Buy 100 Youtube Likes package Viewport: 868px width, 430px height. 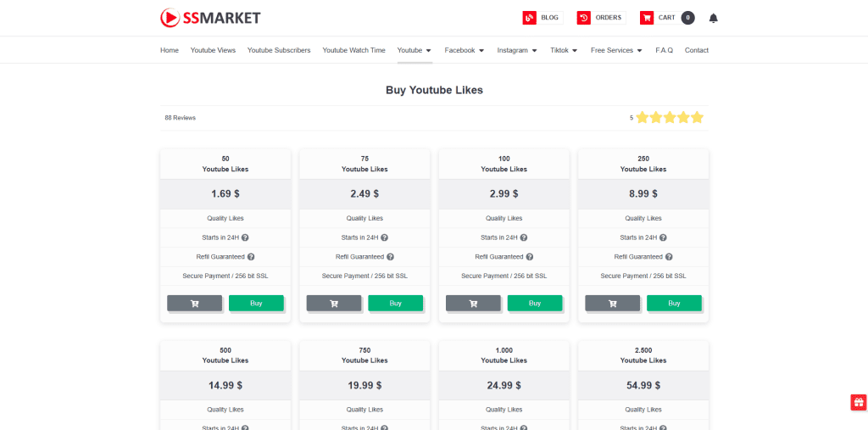[535, 303]
